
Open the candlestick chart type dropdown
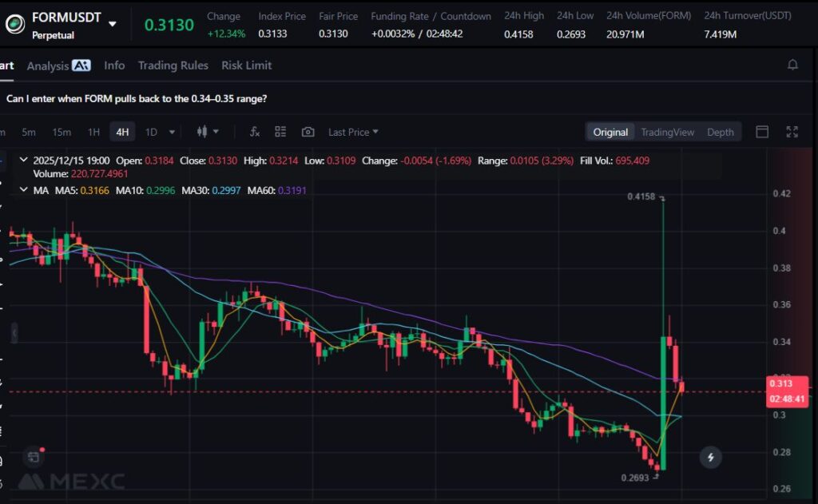point(206,132)
